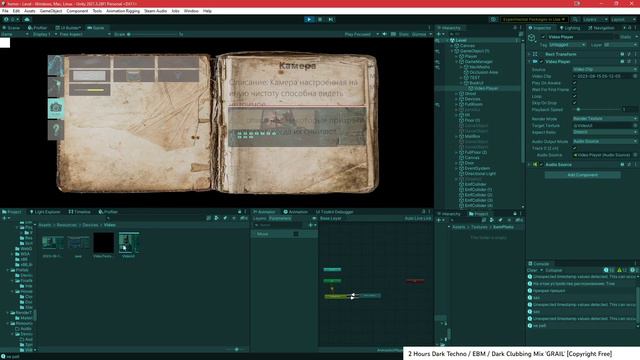Click the add plus icon in Hierarchy panel
This screenshot has width=640, height=360.
[x=439, y=34]
